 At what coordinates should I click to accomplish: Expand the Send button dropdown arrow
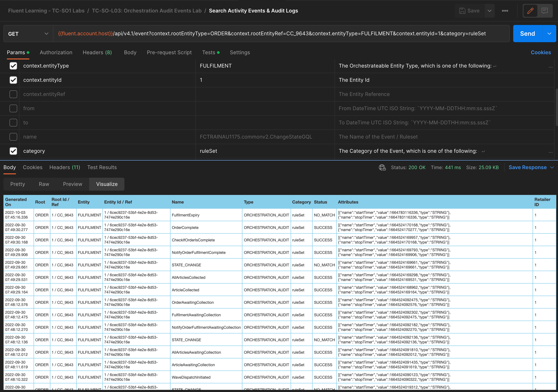pyautogui.click(x=549, y=34)
